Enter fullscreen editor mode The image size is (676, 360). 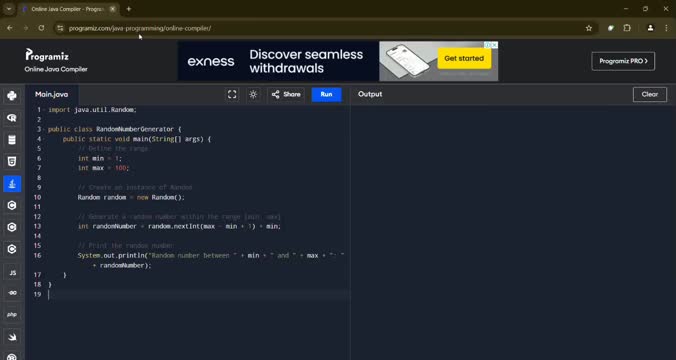pyautogui.click(x=232, y=94)
